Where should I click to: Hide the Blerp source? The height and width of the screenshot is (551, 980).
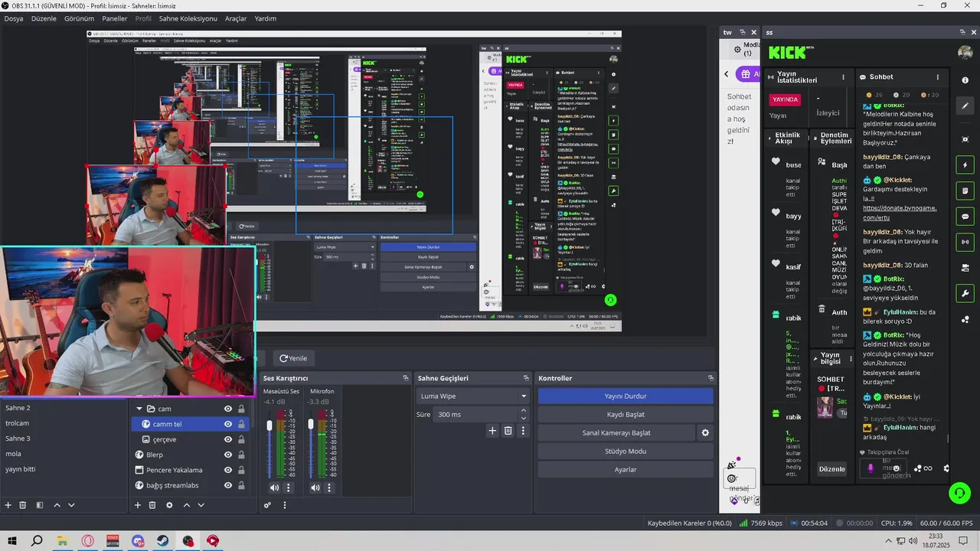point(228,455)
